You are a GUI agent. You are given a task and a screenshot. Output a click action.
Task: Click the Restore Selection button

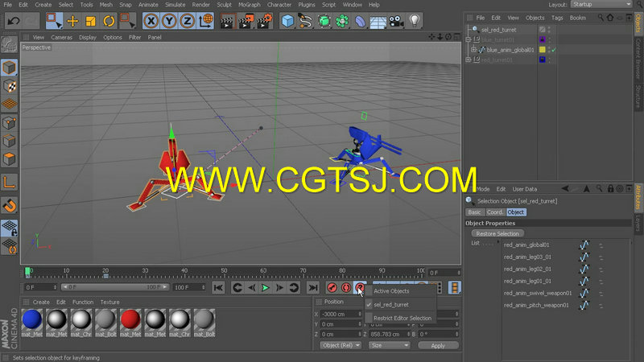point(497,233)
